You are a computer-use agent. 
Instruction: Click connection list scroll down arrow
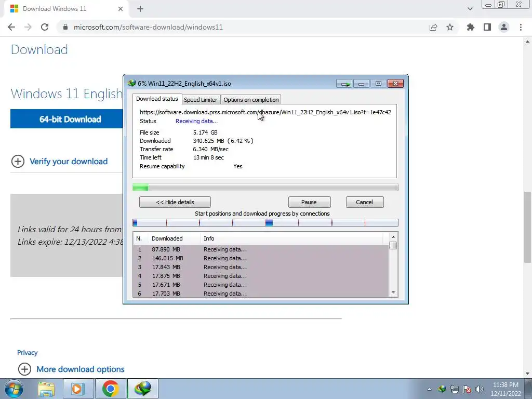393,292
